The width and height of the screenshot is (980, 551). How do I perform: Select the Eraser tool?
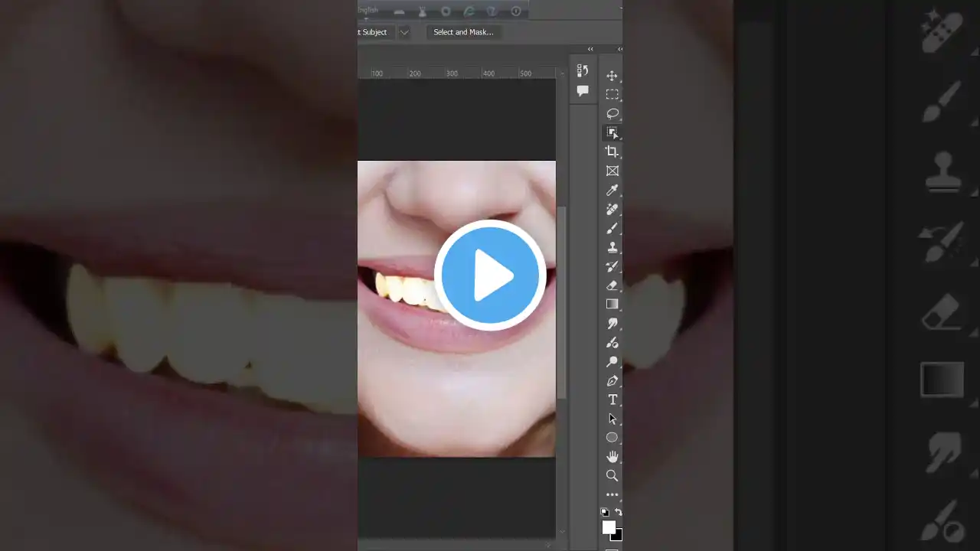[x=612, y=285]
